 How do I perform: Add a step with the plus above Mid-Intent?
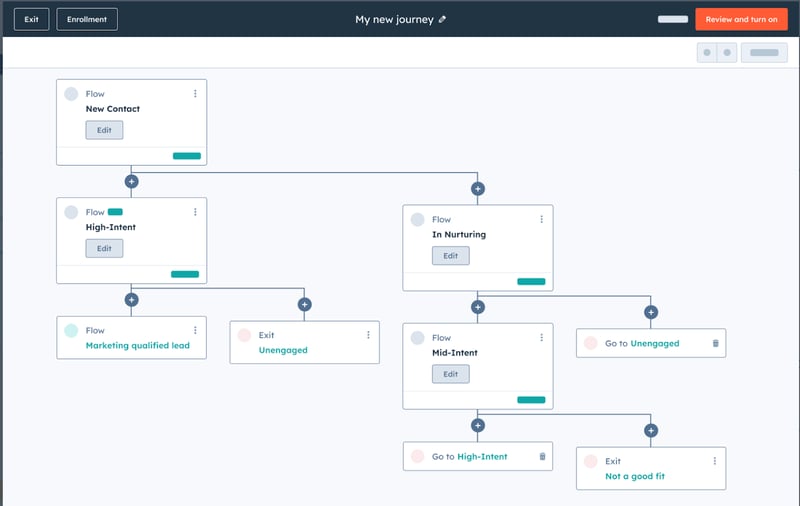478,307
